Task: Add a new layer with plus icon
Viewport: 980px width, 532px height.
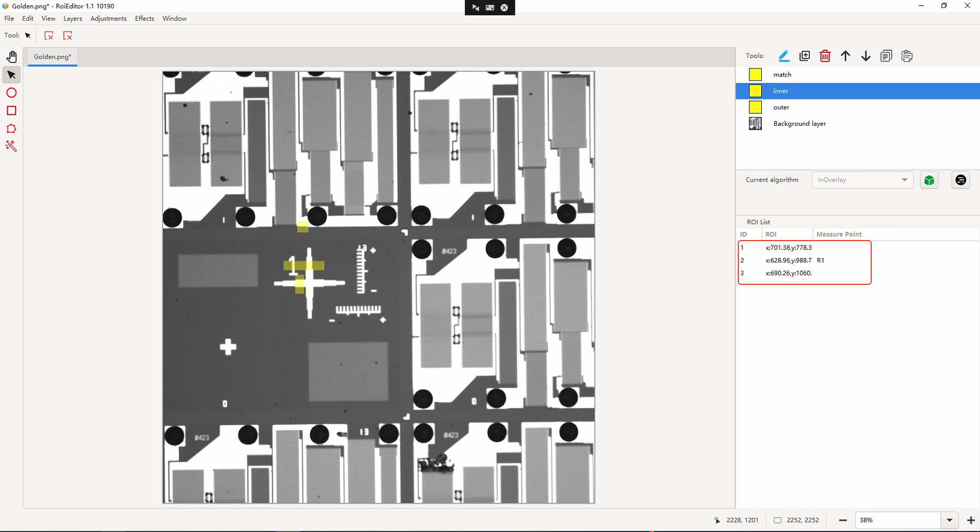Action: (x=804, y=56)
